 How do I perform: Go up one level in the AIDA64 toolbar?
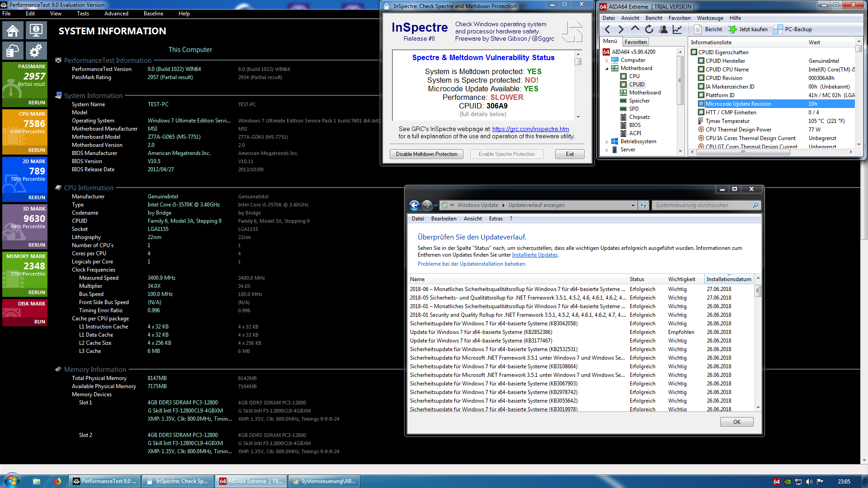coord(635,29)
